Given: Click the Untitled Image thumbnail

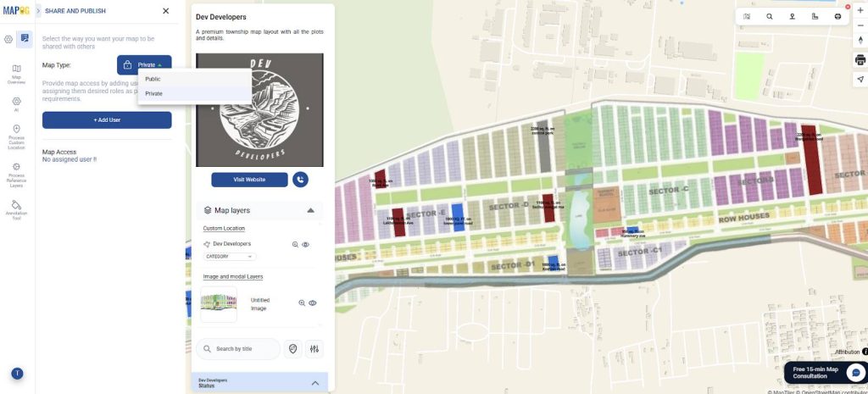Looking at the screenshot, I should pyautogui.click(x=219, y=304).
